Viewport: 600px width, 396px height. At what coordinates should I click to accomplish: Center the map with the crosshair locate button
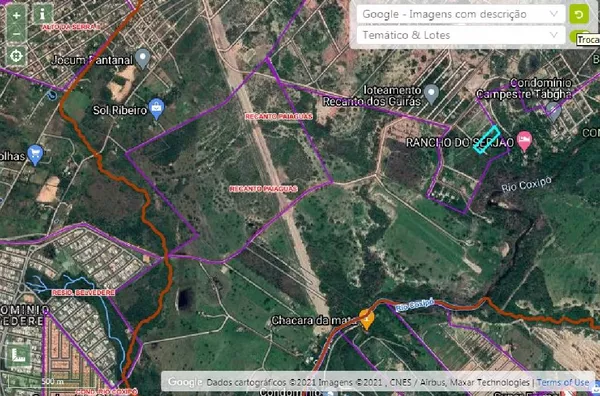click(x=16, y=56)
